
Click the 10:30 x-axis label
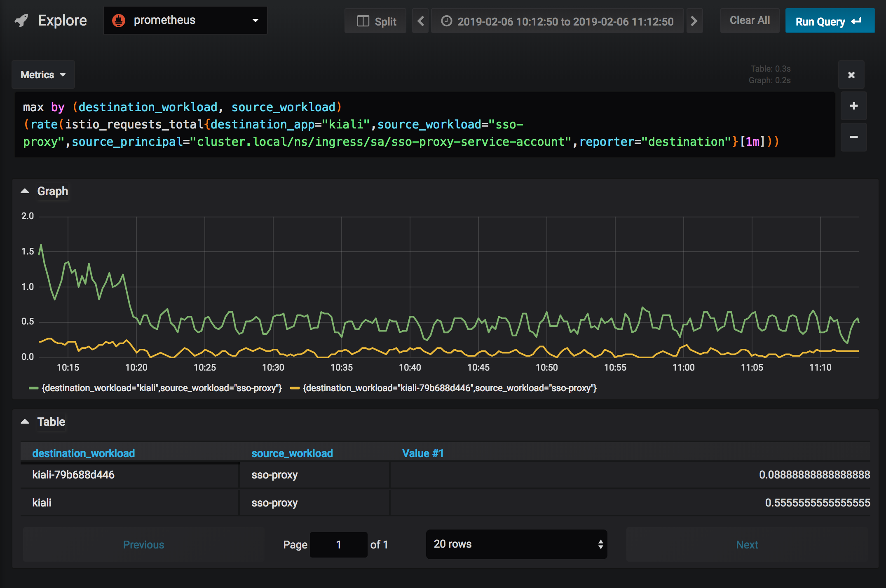pos(273,367)
